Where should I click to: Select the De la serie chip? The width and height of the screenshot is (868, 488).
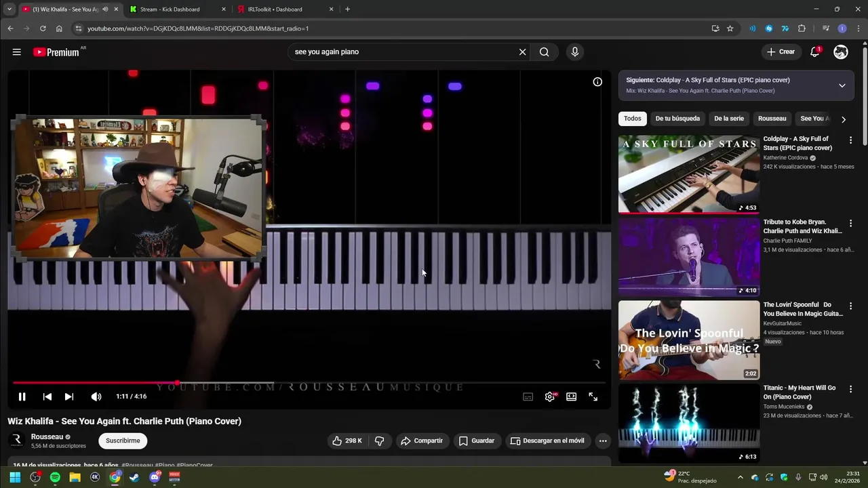729,119
